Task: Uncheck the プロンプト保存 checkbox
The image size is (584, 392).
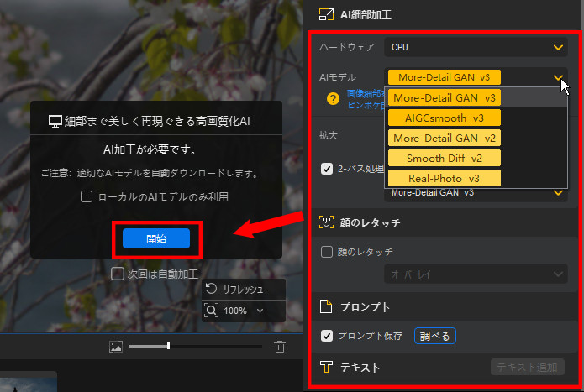Action: [x=327, y=336]
